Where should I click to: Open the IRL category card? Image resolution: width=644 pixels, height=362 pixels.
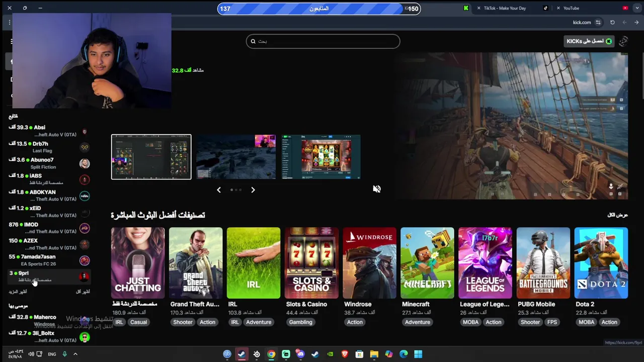[x=254, y=263]
